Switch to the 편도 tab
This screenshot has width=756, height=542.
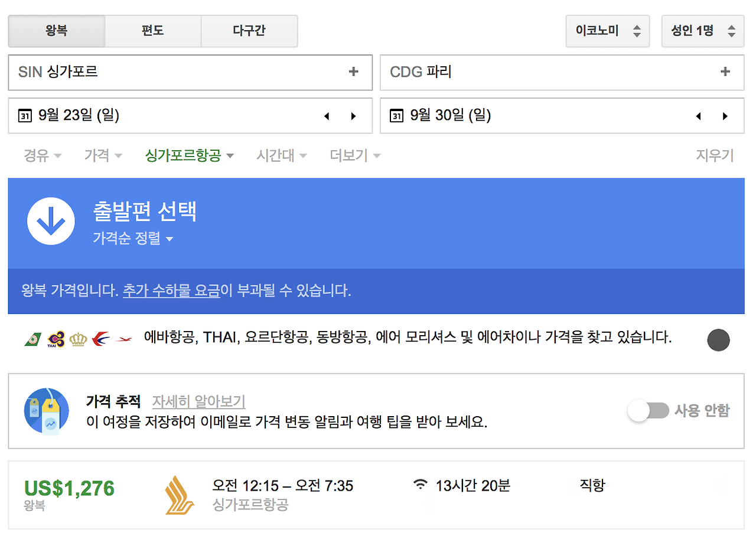153,31
